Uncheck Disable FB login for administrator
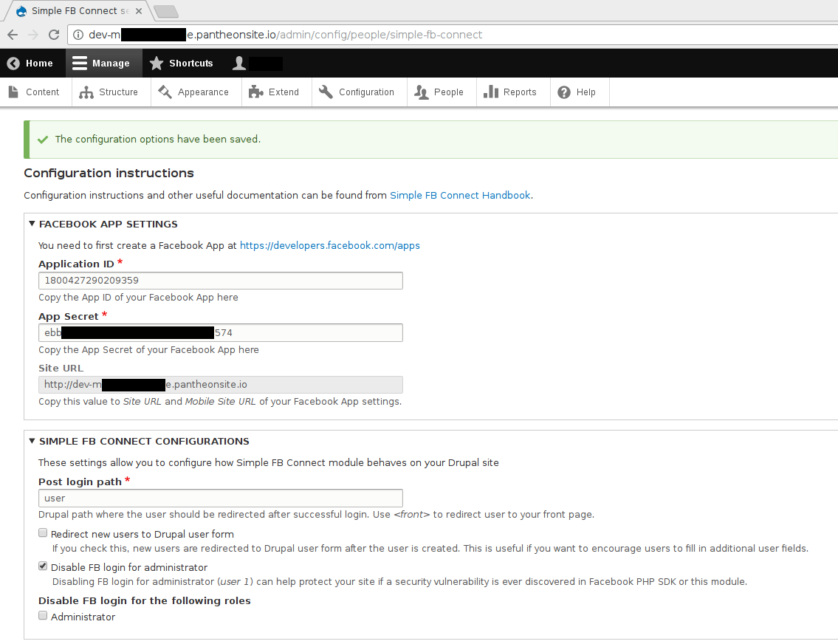 coord(43,566)
